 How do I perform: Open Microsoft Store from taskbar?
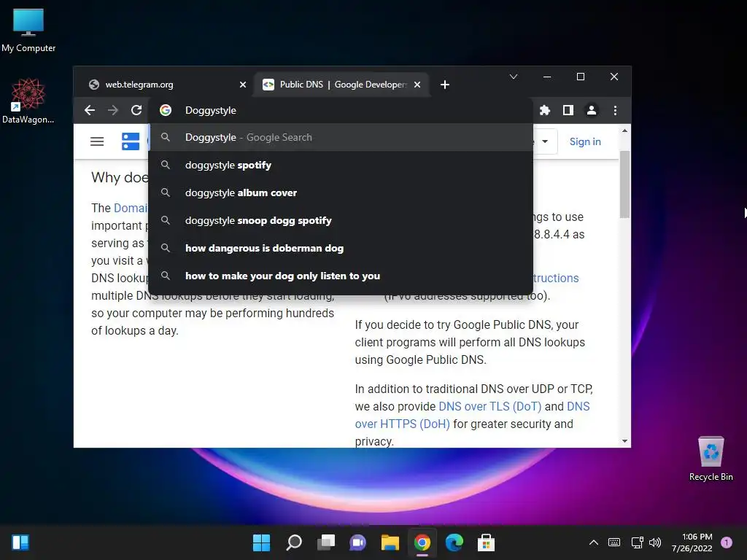[x=486, y=542]
